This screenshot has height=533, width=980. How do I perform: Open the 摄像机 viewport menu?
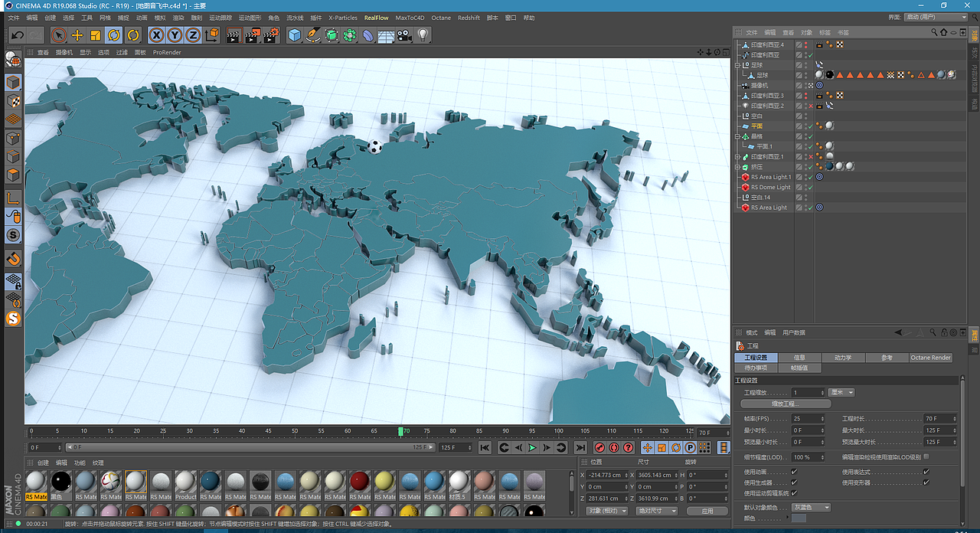64,52
